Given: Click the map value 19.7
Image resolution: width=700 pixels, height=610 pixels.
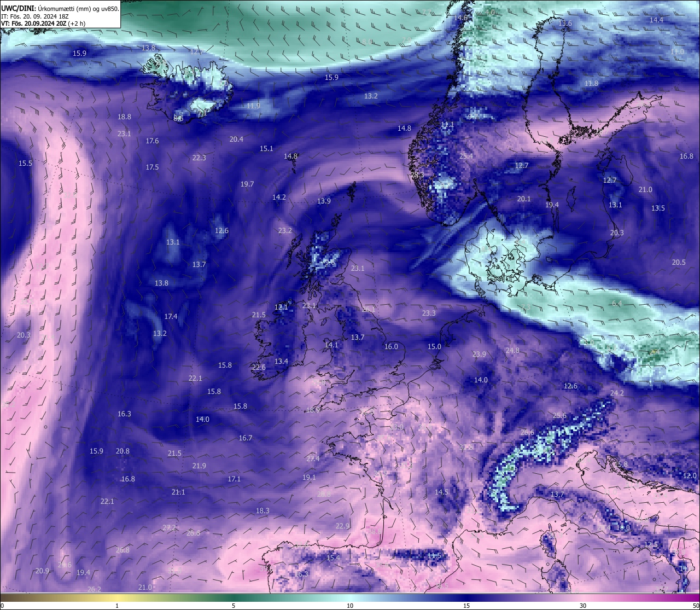Looking at the screenshot, I should click(x=247, y=184).
